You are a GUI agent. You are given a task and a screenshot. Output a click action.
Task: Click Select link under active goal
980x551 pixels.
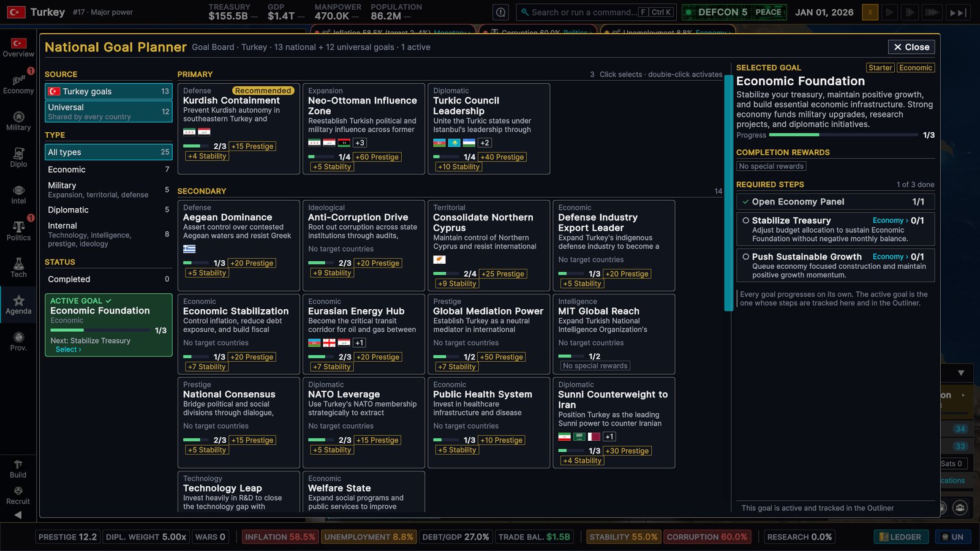tap(68, 350)
